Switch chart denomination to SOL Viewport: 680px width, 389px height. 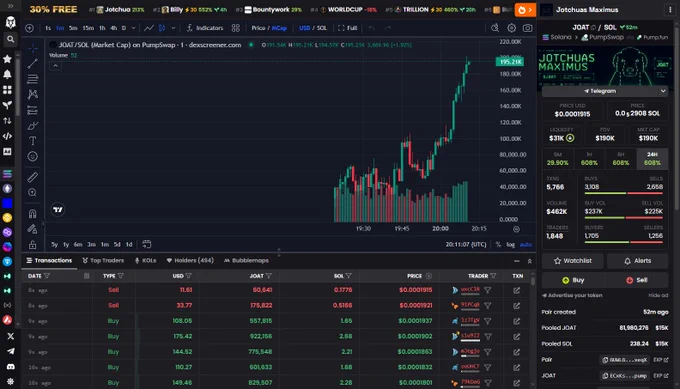pyautogui.click(x=321, y=28)
